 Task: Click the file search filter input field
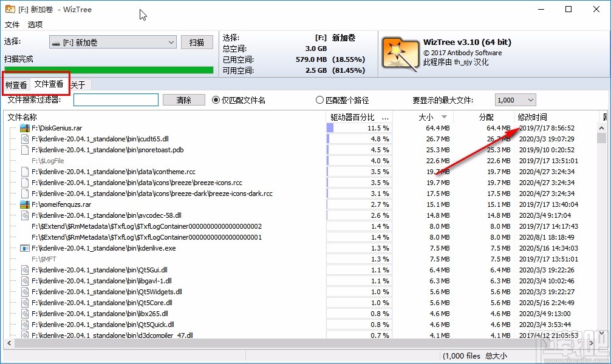click(x=116, y=100)
